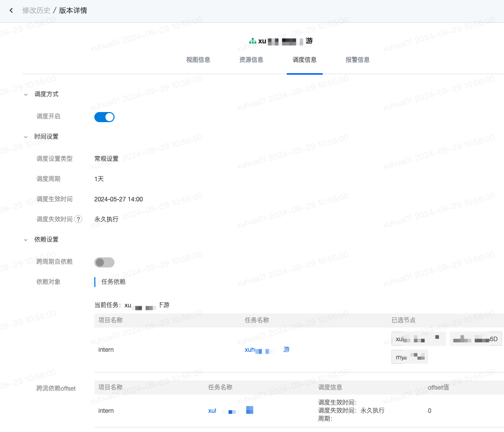The height and width of the screenshot is (432, 504).
Task: Click the offset value 0 cell
Action: point(429,411)
